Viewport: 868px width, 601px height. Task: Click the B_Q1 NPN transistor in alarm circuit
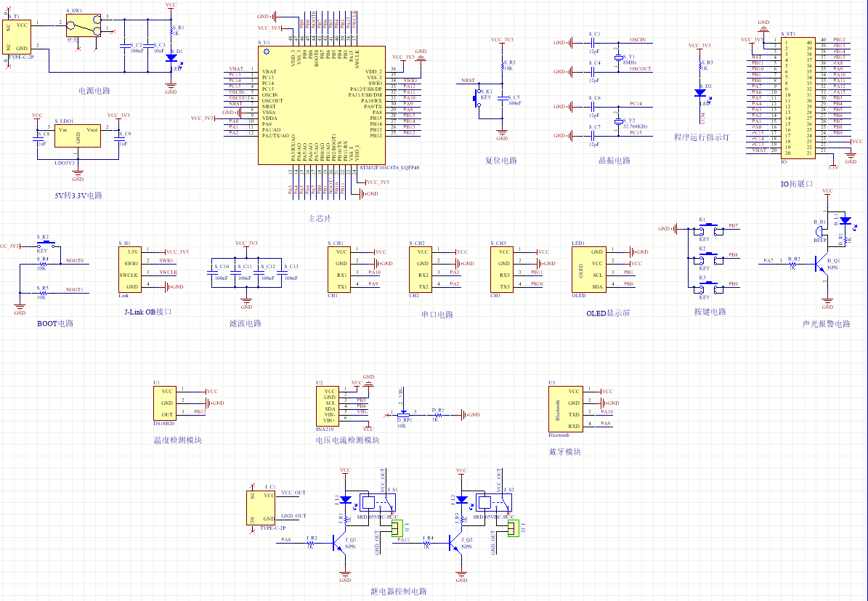tap(821, 266)
